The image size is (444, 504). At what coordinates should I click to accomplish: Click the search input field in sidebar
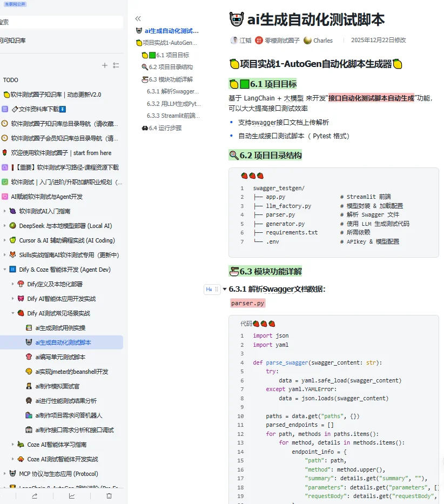tap(61, 22)
